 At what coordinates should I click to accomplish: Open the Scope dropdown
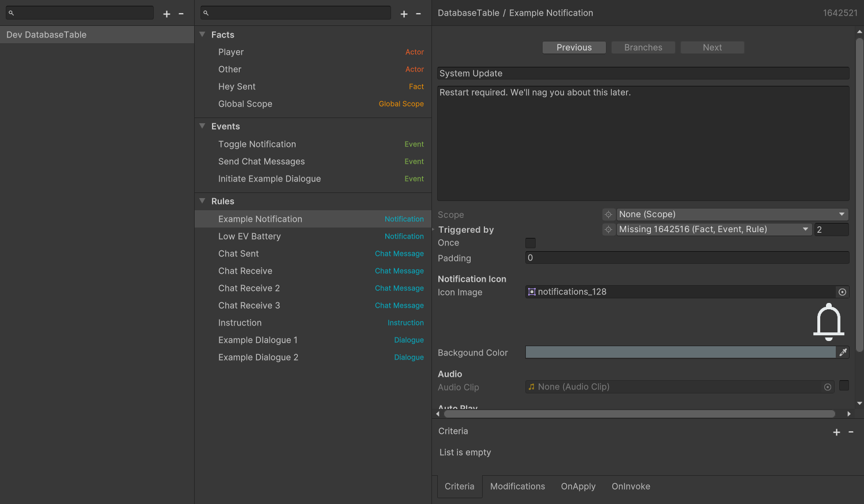point(733,214)
